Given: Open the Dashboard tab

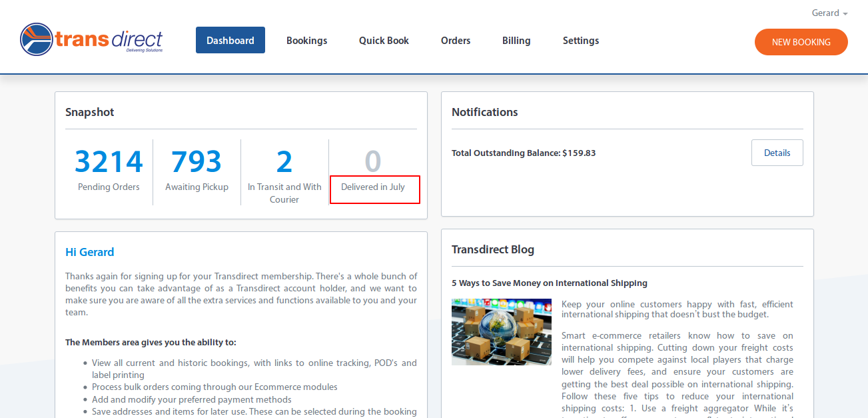Looking at the screenshot, I should tap(230, 40).
